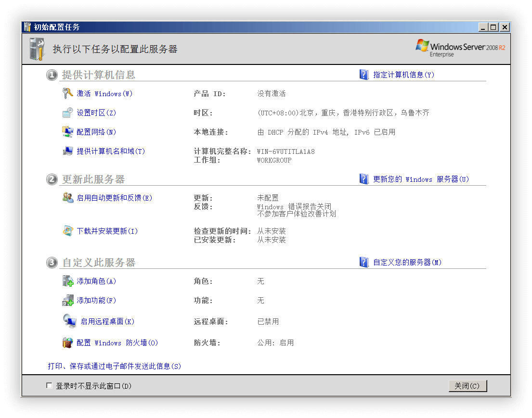This screenshot has width=532, height=418.
Task: Minimize the 初始配置任务 window
Action: 483,27
